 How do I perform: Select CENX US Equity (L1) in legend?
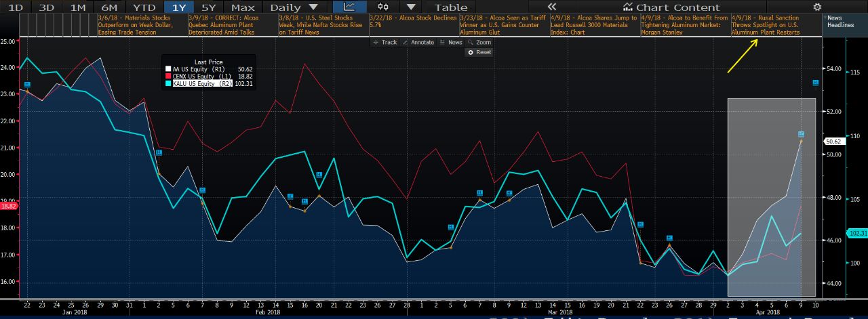pyautogui.click(x=201, y=77)
